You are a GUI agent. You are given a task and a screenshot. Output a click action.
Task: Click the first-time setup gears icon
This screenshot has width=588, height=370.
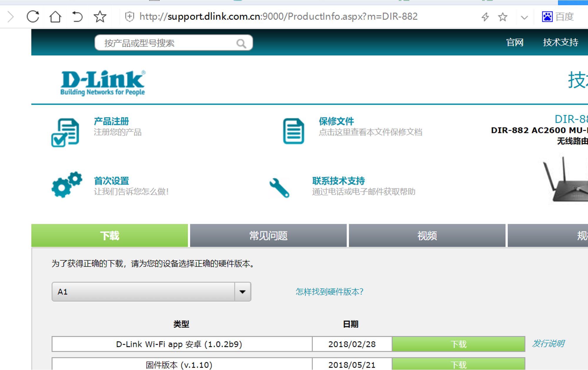tap(67, 184)
